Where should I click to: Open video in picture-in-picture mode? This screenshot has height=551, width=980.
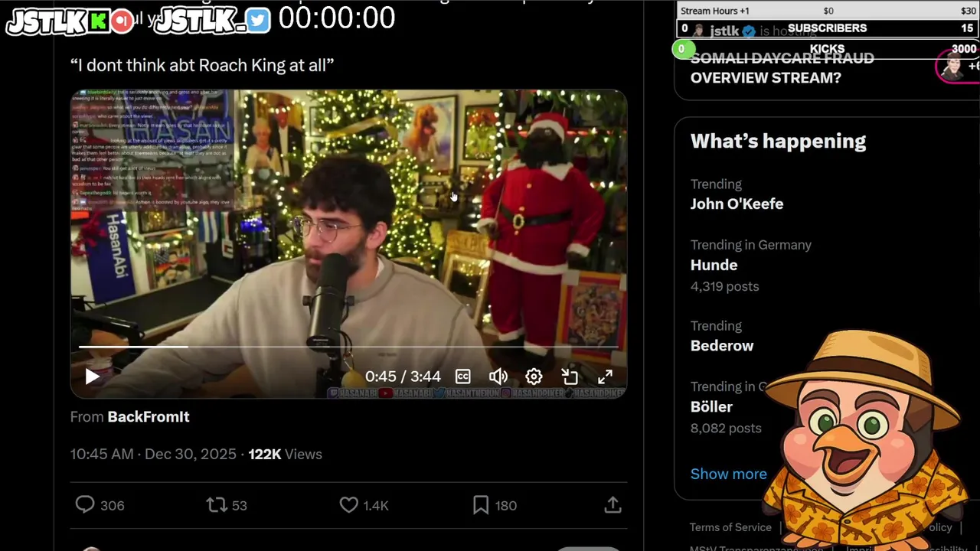570,377
